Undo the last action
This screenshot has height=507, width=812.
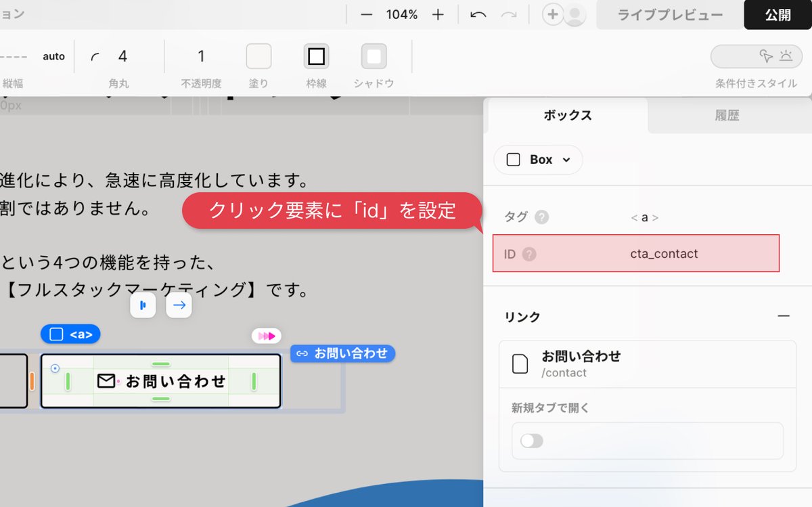tap(478, 15)
